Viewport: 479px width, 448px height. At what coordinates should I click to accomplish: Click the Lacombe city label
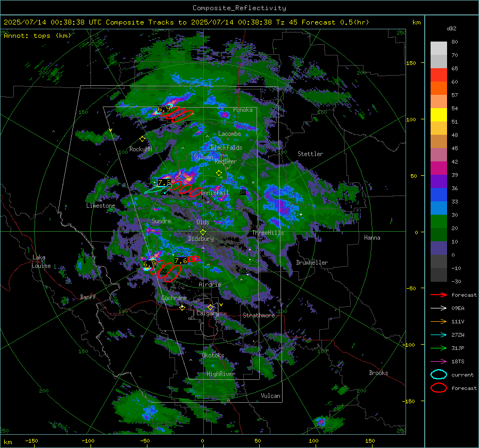pos(229,134)
